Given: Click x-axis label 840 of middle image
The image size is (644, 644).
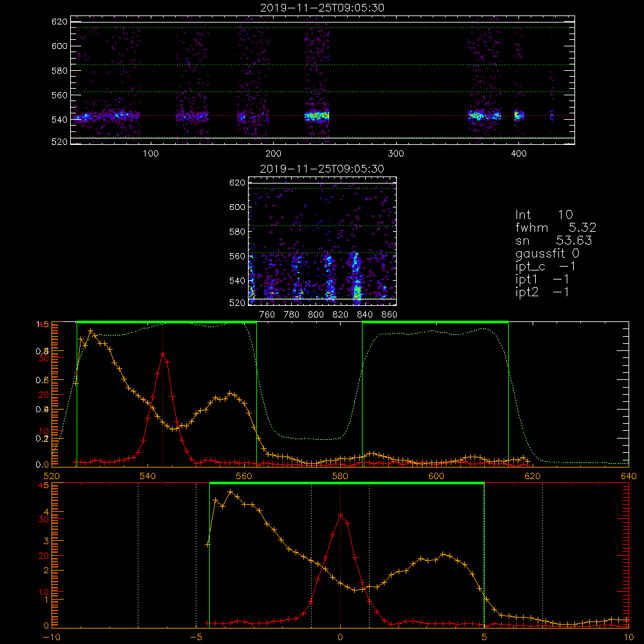Looking at the screenshot, I should pyautogui.click(x=365, y=315).
